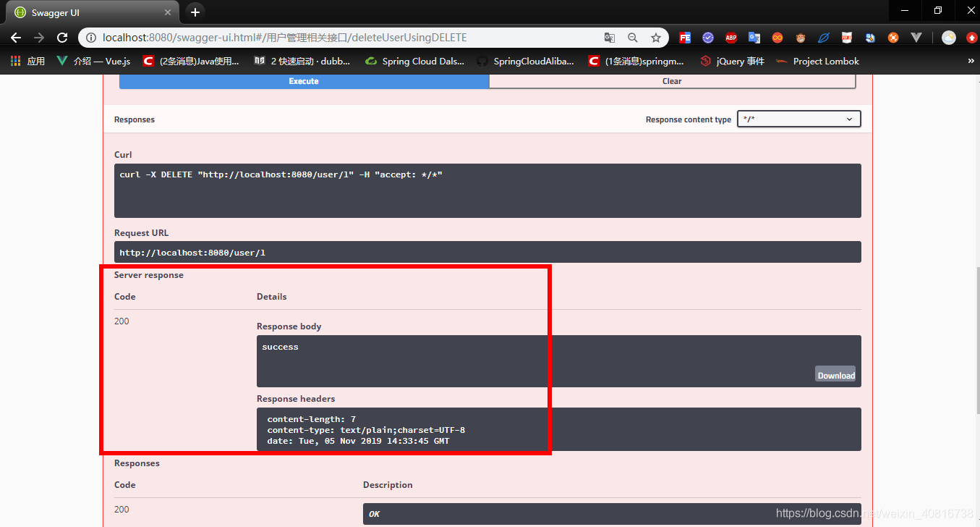Click the blue and yellow bird extension icon
Screen dimensions: 980x527
tap(870, 38)
